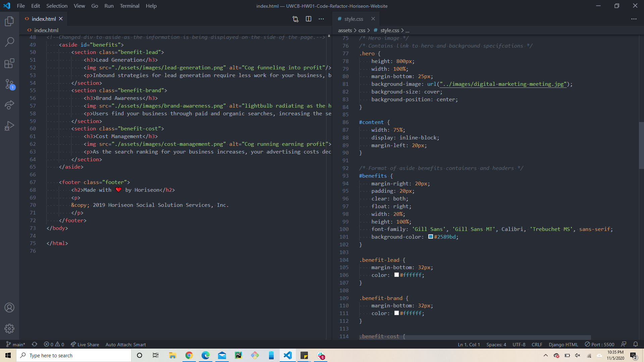Screen dimensions: 644x362
Task: Toggle the Live Share session in status bar
Action: tap(85, 344)
